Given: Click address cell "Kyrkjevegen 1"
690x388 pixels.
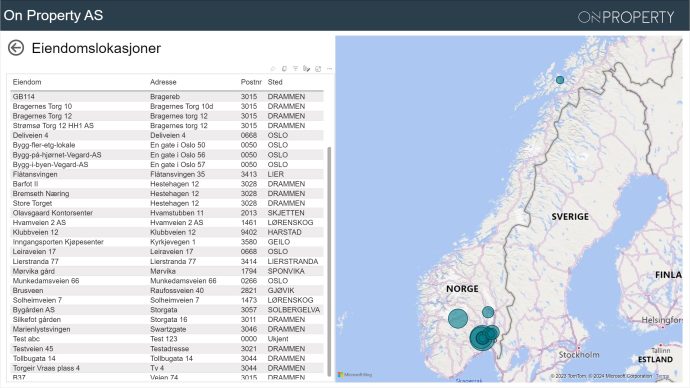Looking at the screenshot, I should [x=173, y=242].
